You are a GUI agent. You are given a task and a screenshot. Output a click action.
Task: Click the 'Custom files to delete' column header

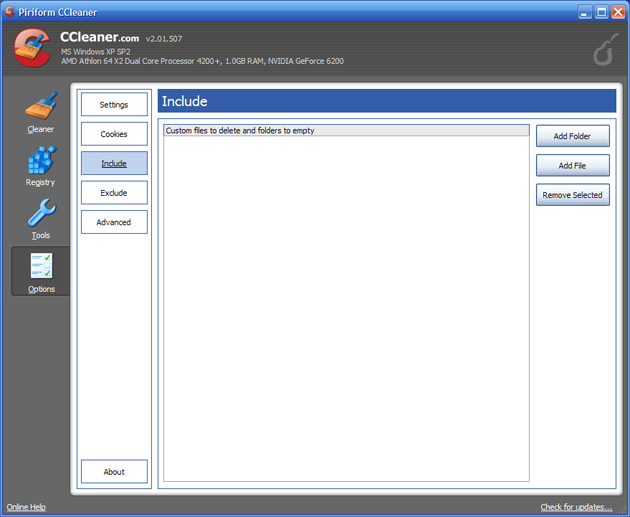[346, 131]
